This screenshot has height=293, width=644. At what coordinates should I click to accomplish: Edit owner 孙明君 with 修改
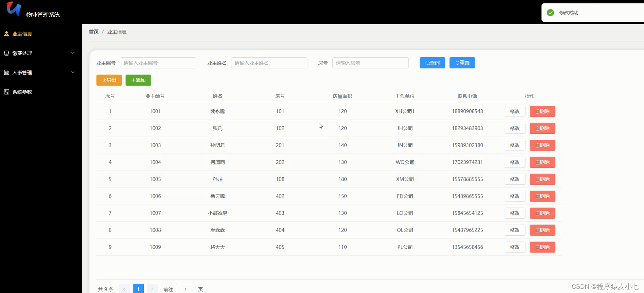515,145
